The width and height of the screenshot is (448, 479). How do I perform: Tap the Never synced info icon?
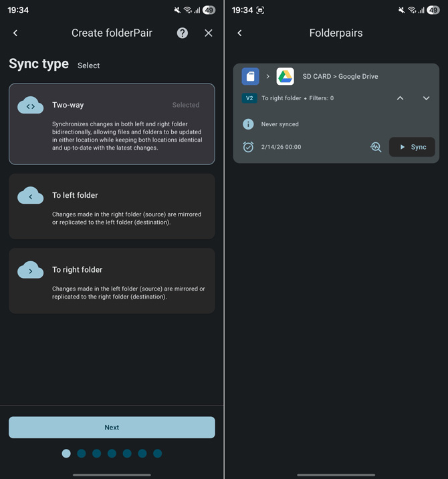pos(248,124)
